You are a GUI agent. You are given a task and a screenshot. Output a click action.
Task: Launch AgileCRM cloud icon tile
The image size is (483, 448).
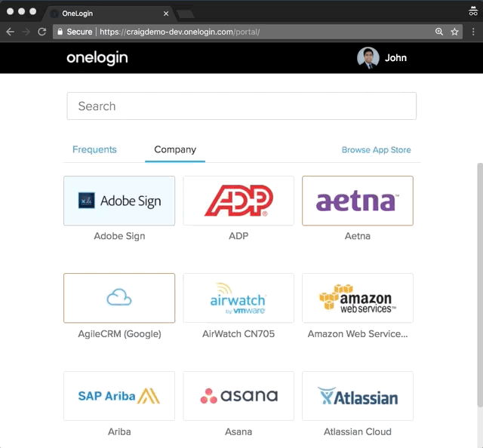(x=119, y=298)
